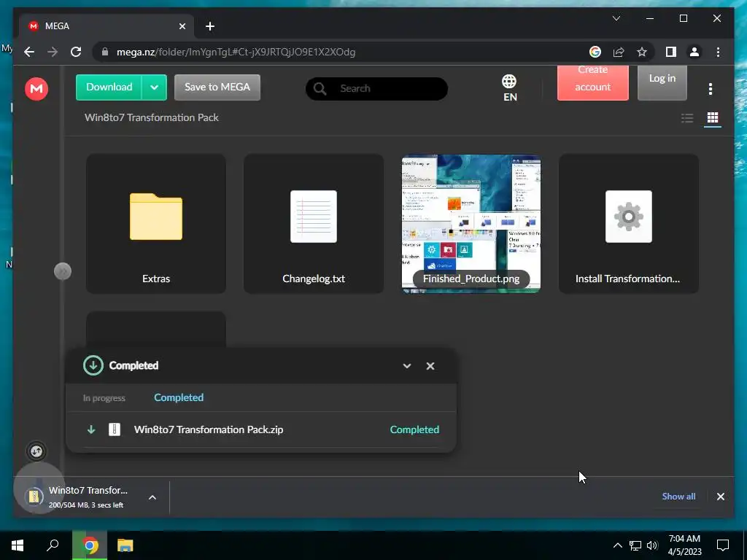Go forward in browser history
The image size is (747, 560).
click(x=53, y=52)
